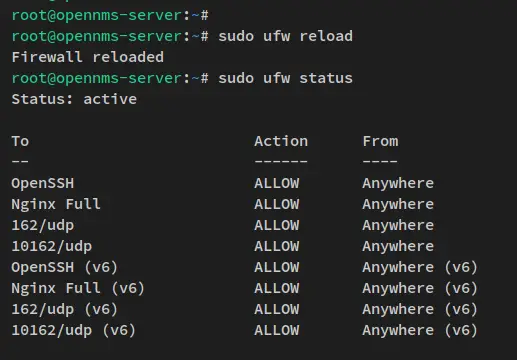Click the '162/udp' IPv4 rule entry
Image resolution: width=517 pixels, height=360 pixels.
pyautogui.click(x=43, y=225)
